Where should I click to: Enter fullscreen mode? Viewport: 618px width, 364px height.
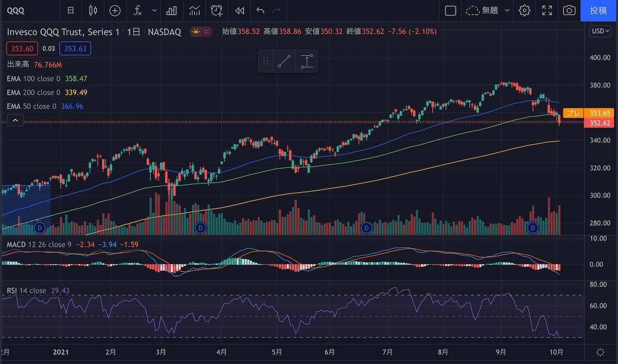(547, 10)
